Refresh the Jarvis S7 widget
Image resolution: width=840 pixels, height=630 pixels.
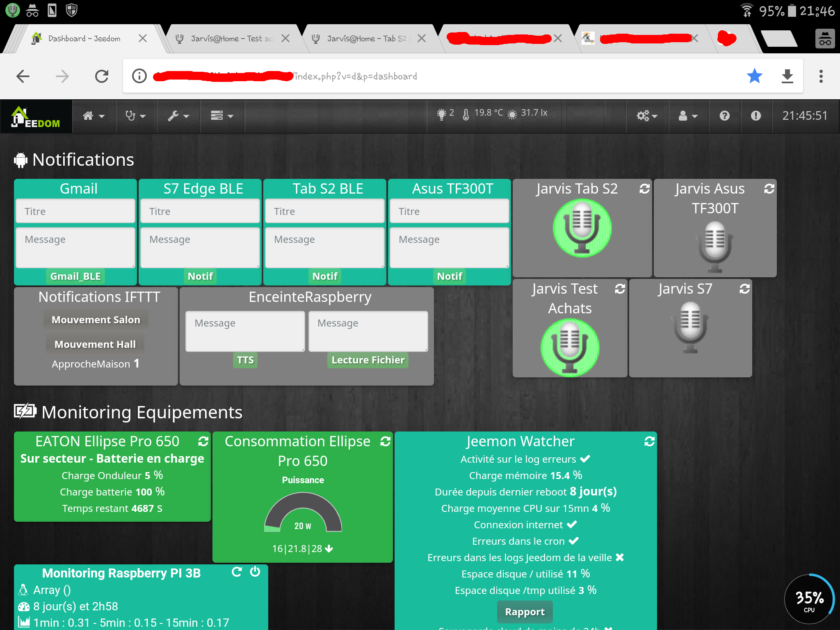(x=744, y=289)
